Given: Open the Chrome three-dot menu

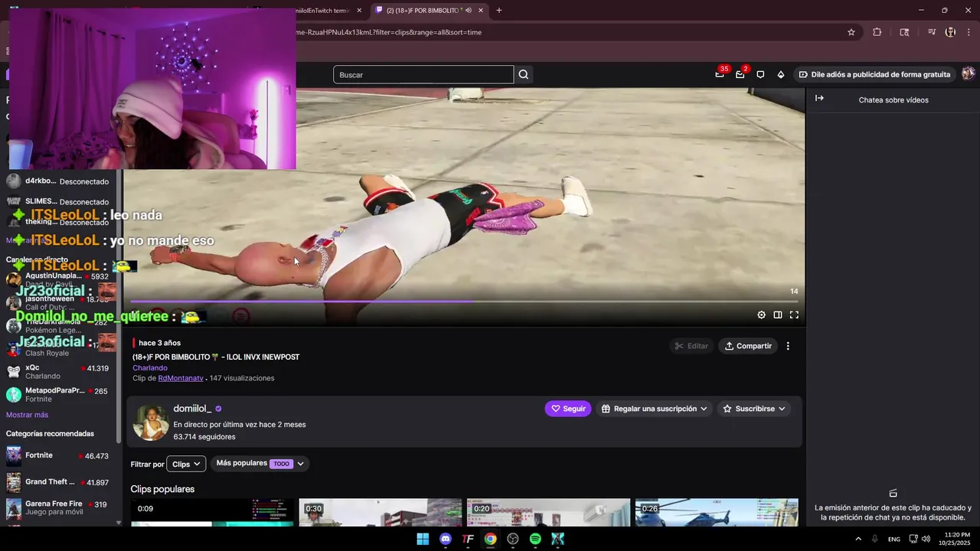Looking at the screenshot, I should 968,32.
